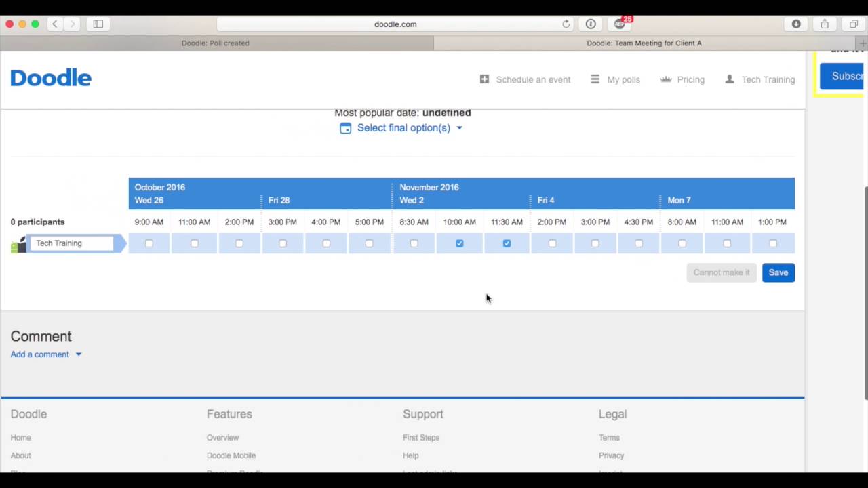Check Mon 7 11:00 AM option

pyautogui.click(x=727, y=243)
